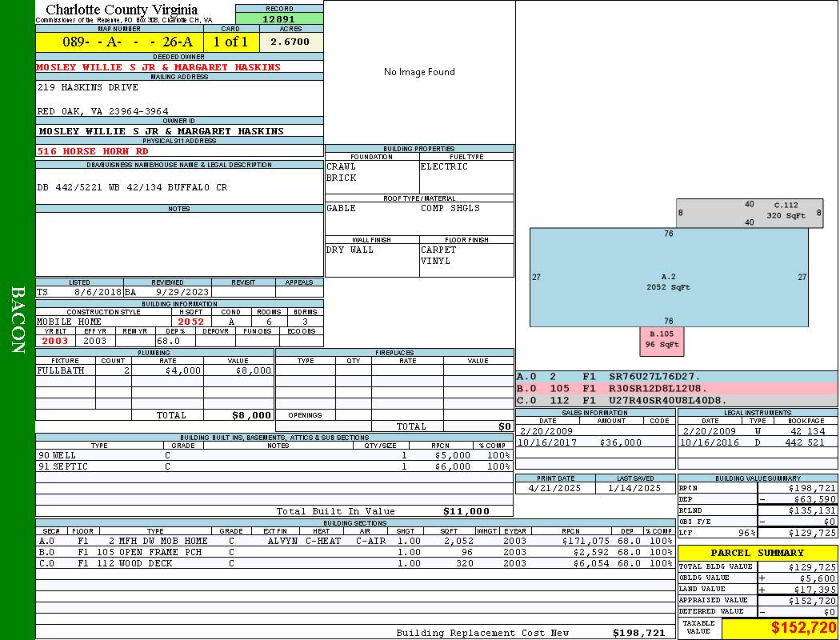Click the deeded owner name in red

tap(158, 67)
